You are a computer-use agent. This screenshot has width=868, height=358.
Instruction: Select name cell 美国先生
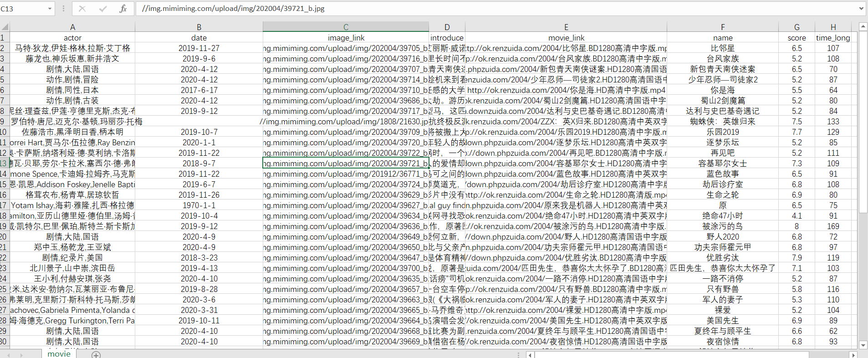(x=723, y=321)
